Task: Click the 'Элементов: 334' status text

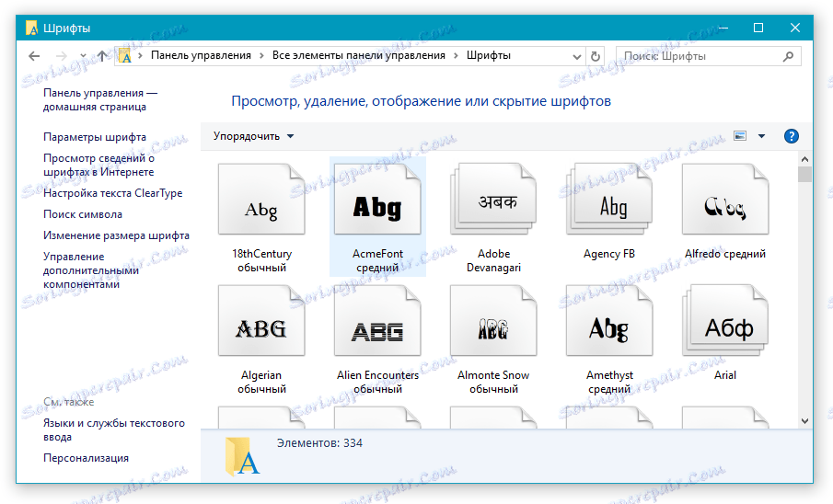Action: pos(319,443)
